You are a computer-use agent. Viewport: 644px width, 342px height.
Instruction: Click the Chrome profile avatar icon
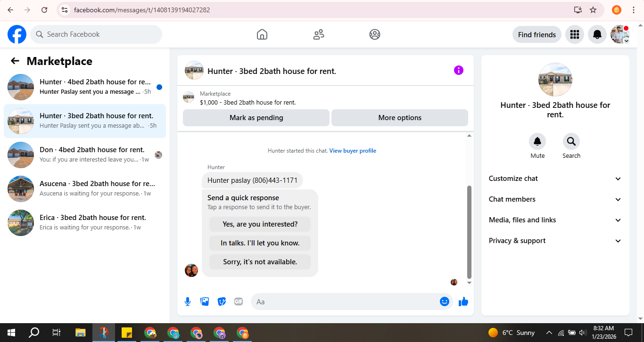coord(616,10)
